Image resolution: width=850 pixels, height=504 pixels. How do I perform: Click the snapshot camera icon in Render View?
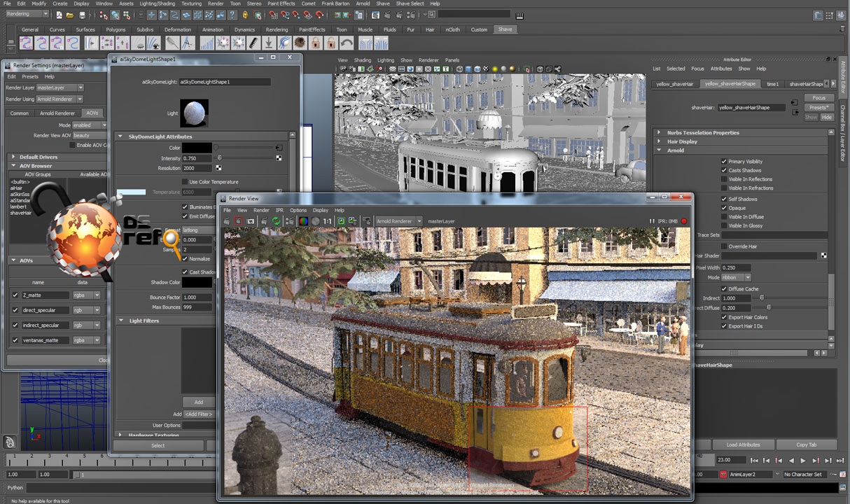(x=251, y=221)
